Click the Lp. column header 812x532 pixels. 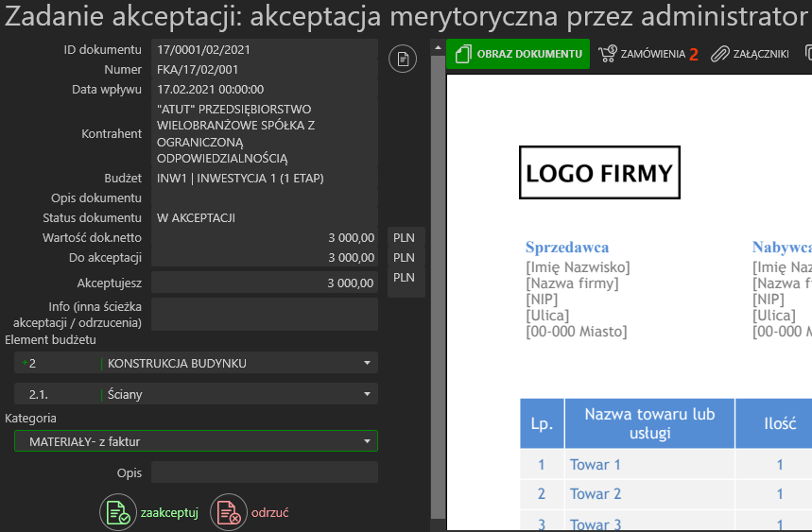coord(542,423)
